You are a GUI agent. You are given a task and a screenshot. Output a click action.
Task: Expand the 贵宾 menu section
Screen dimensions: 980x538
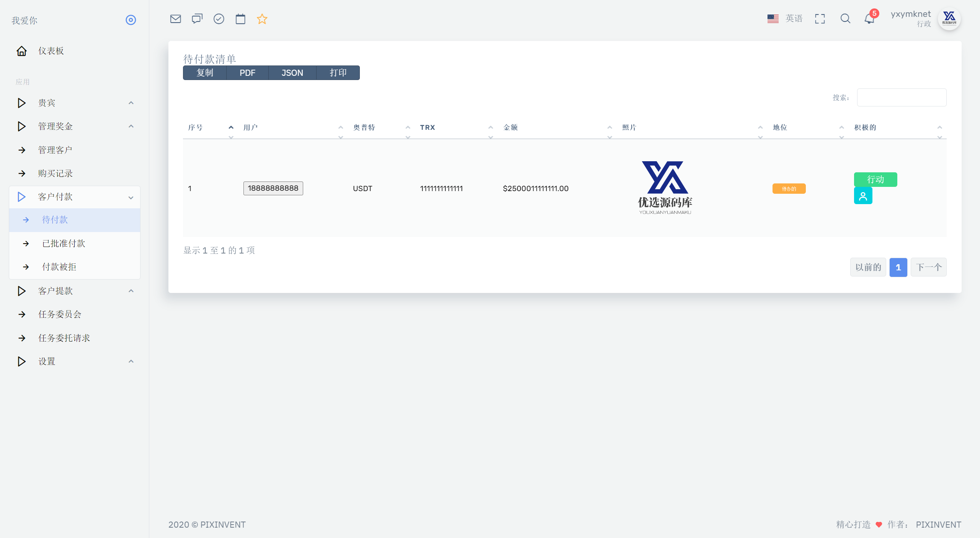pos(75,103)
